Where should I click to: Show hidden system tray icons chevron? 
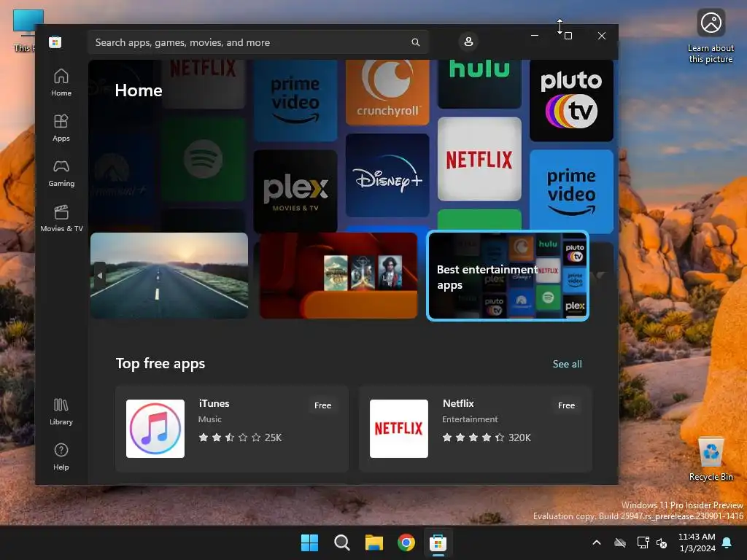tap(597, 542)
